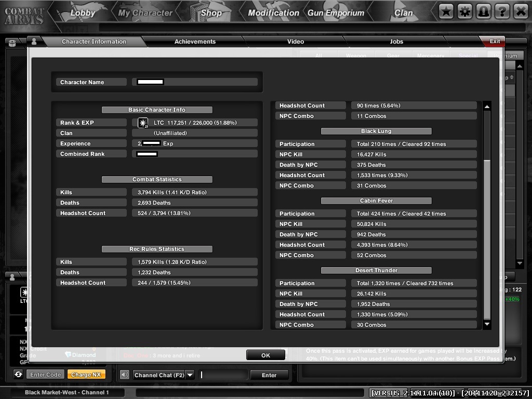
Task: Click the notification bell icon
Action: (484, 12)
